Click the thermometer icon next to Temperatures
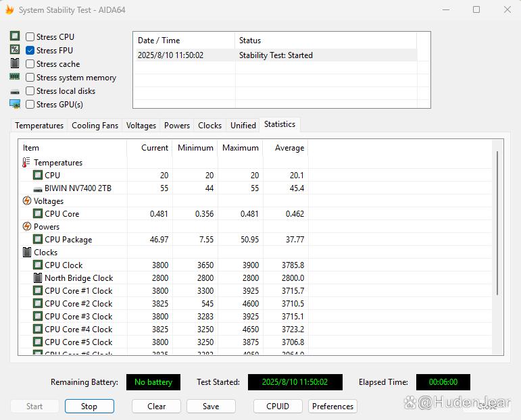521x420 pixels. pos(26,163)
